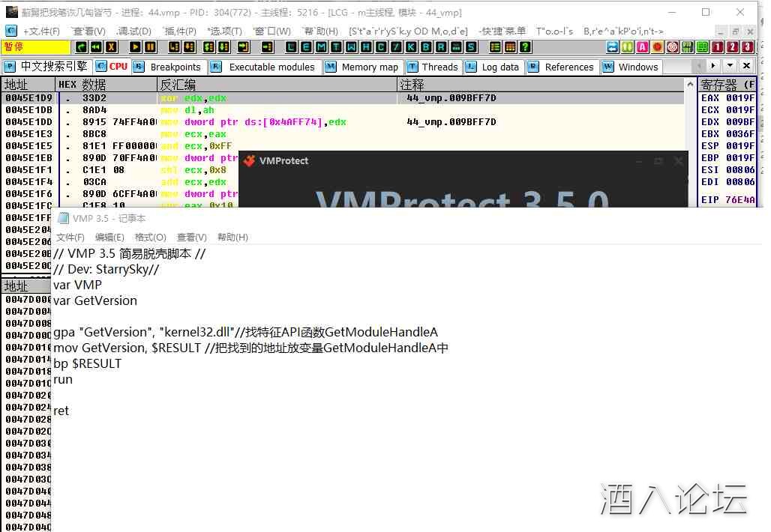771x532 pixels.
Task: Click the green question mark Help icon
Action: 526,47
